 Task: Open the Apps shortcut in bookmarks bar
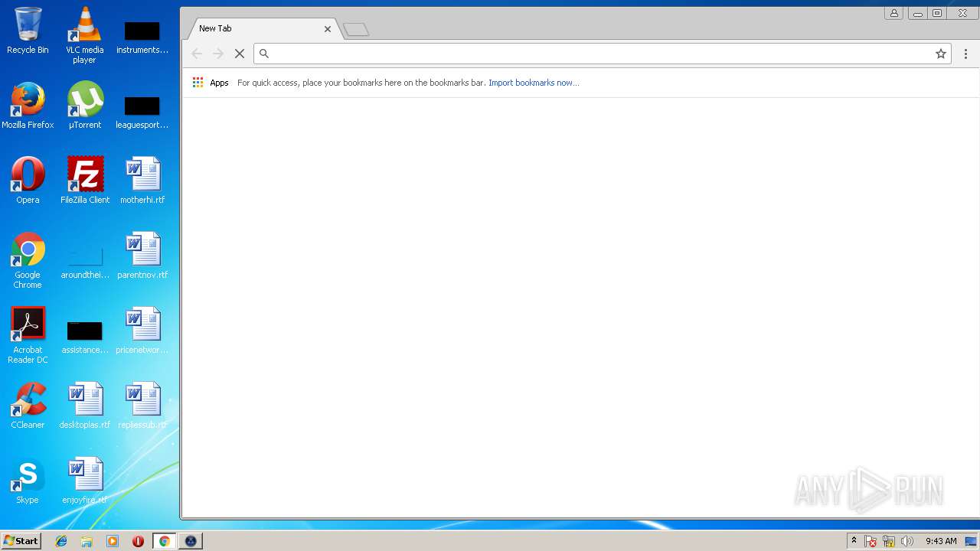point(211,83)
